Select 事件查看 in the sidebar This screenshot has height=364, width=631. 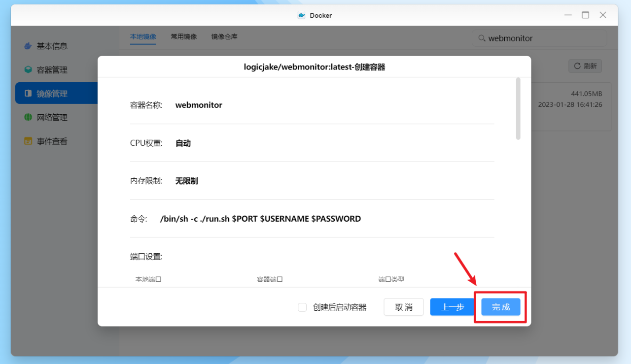point(28,140)
